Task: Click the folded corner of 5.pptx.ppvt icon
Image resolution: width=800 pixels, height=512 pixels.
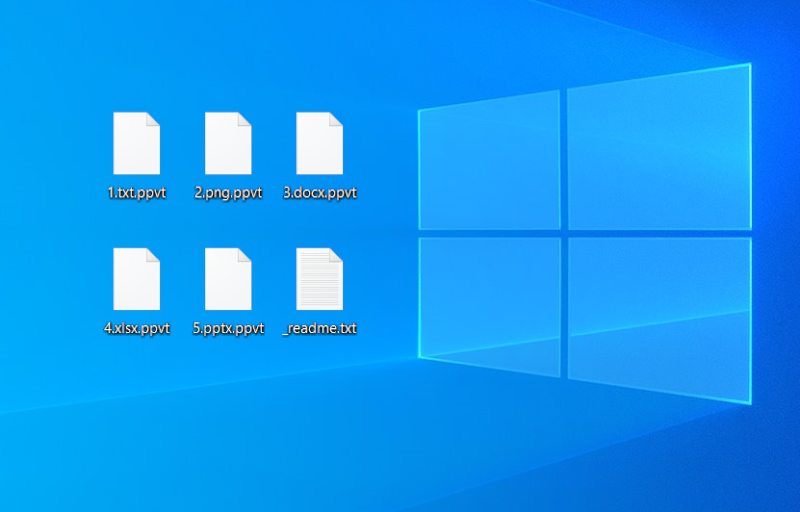Action: click(x=245, y=254)
